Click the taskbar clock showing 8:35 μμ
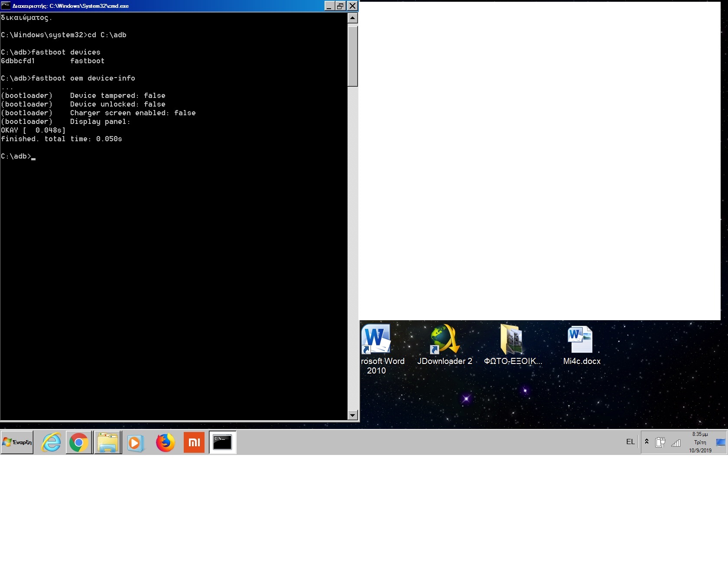The width and height of the screenshot is (728, 578). tap(700, 442)
